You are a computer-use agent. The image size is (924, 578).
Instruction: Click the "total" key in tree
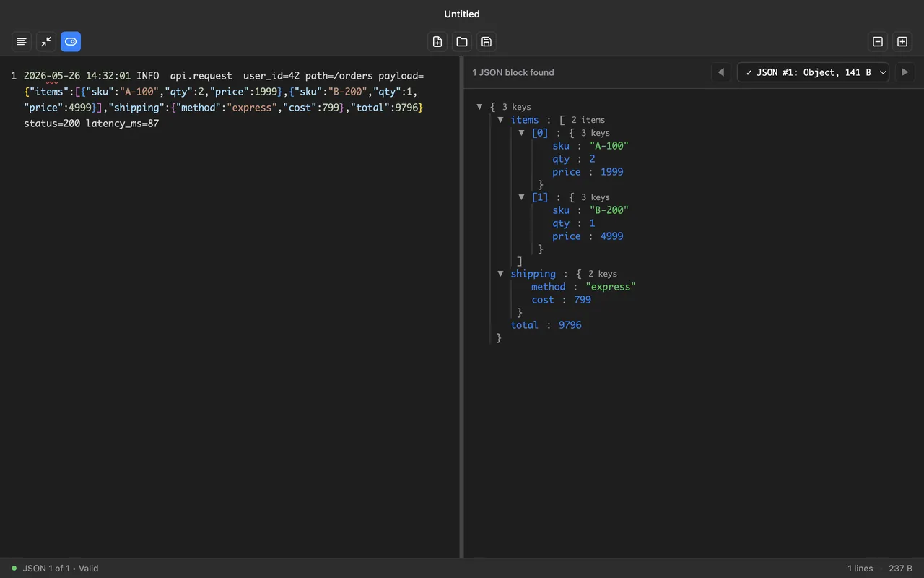(525, 325)
